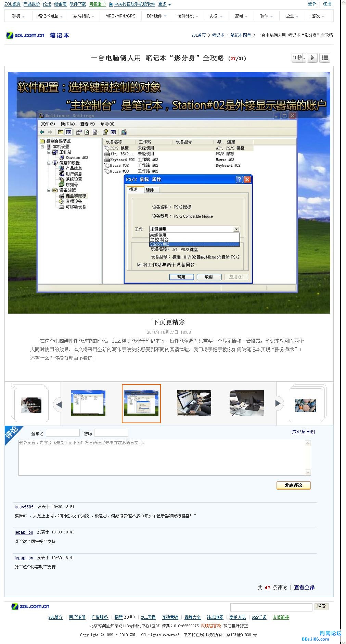Viewport: 346px width, 644px height.
Task: Expand the 更多 top menu
Action: 165,4
